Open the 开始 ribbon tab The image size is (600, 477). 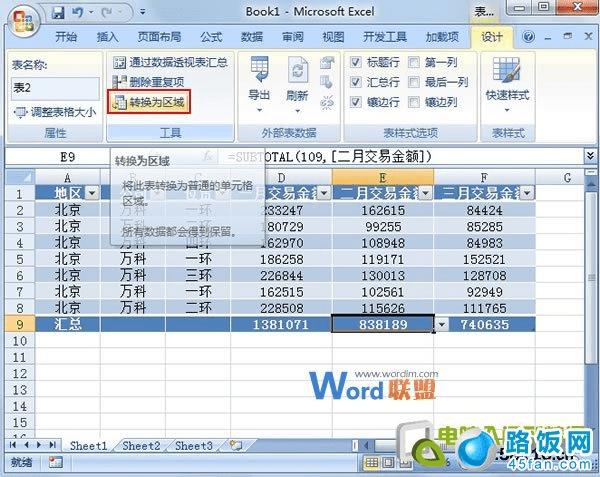(x=66, y=37)
